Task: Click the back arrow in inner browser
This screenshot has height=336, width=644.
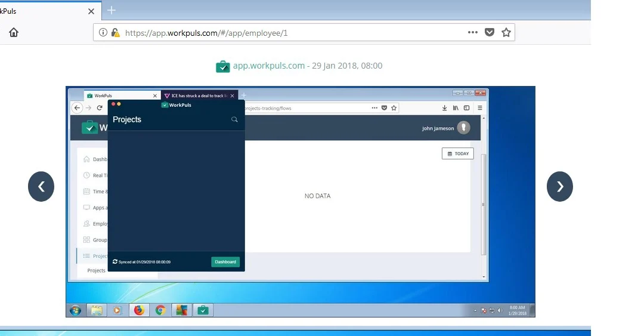Action: (77, 108)
